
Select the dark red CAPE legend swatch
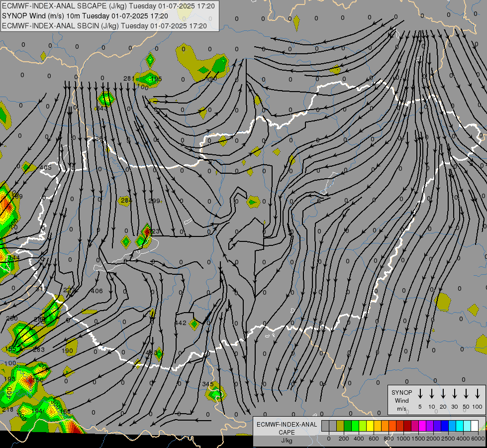tap(408, 426)
